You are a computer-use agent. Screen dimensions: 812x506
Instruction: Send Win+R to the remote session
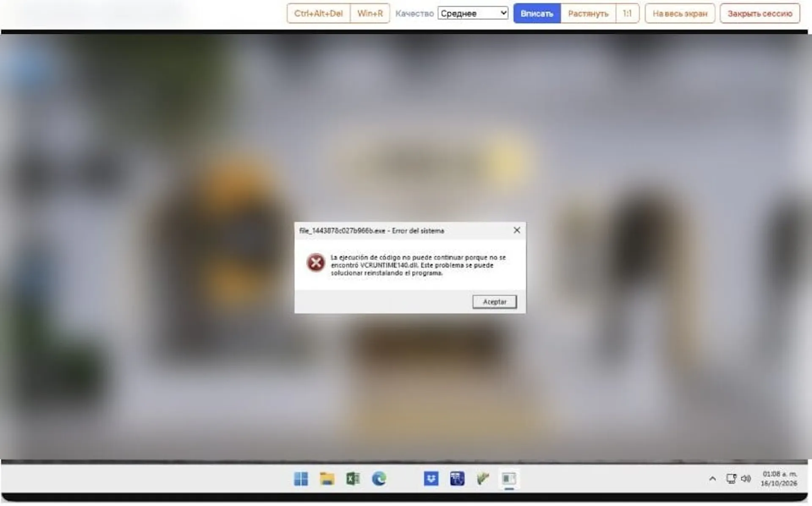click(x=370, y=14)
